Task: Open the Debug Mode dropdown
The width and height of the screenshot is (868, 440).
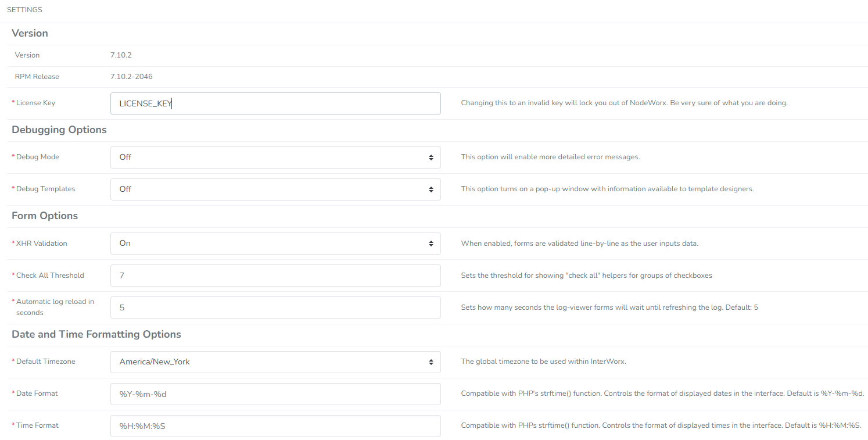Action: pyautogui.click(x=275, y=157)
